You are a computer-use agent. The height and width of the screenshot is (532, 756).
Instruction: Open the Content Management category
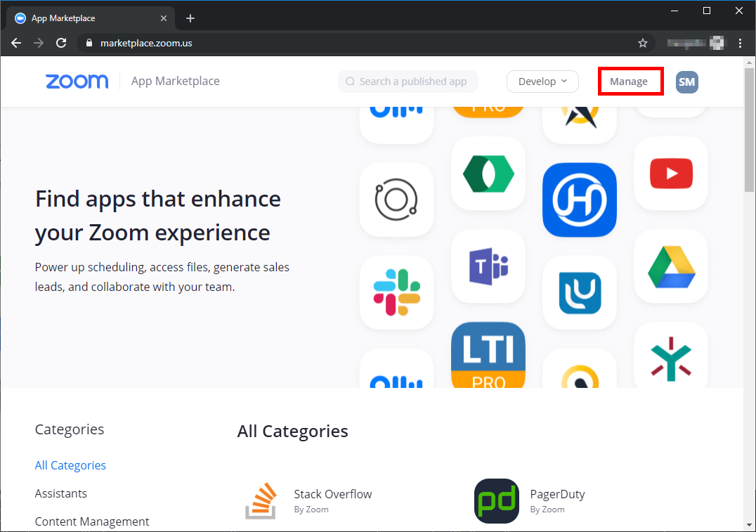coord(92,521)
